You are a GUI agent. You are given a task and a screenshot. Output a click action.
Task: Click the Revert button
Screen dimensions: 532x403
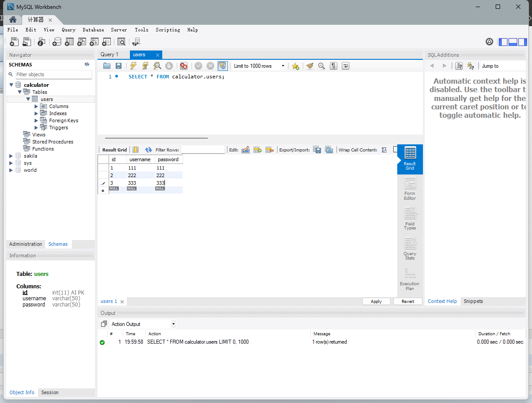click(x=408, y=301)
